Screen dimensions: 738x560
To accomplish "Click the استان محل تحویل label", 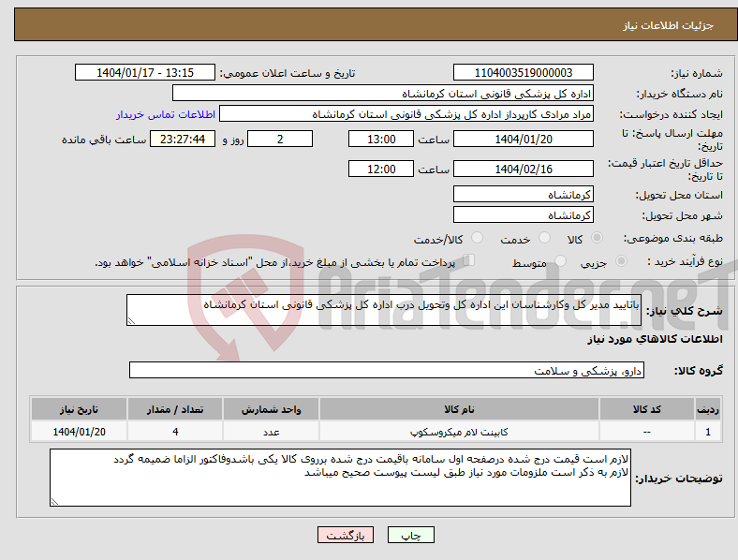I will (x=679, y=195).
